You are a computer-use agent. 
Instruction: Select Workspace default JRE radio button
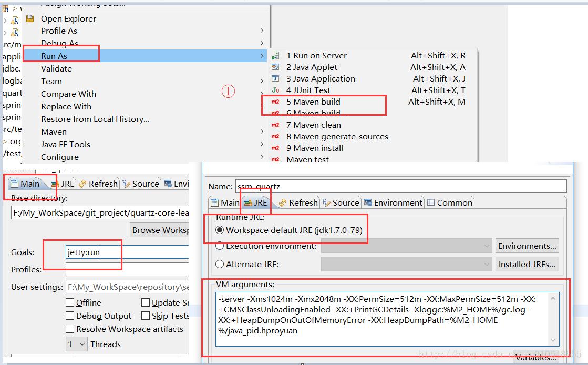click(x=220, y=230)
